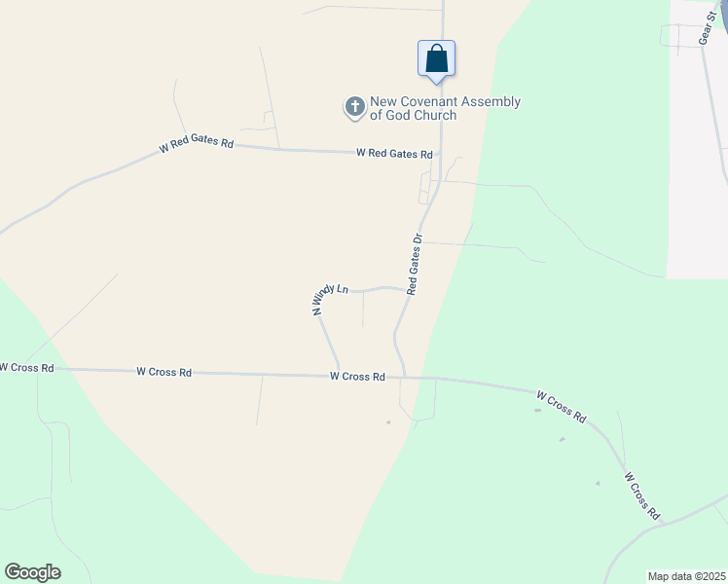
Task: Open the Google logo link
Action: coord(32,572)
